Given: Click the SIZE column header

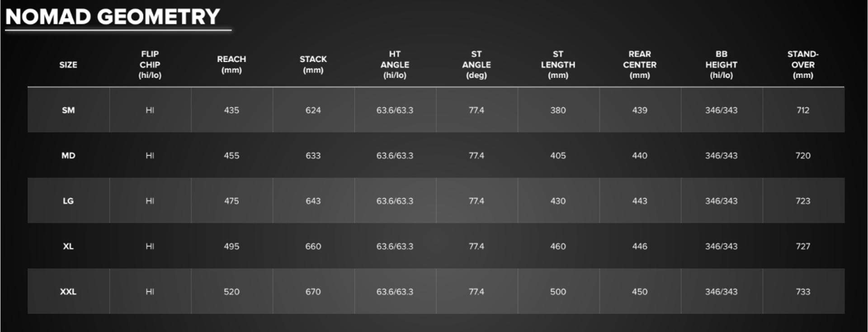Looking at the screenshot, I should pos(68,65).
